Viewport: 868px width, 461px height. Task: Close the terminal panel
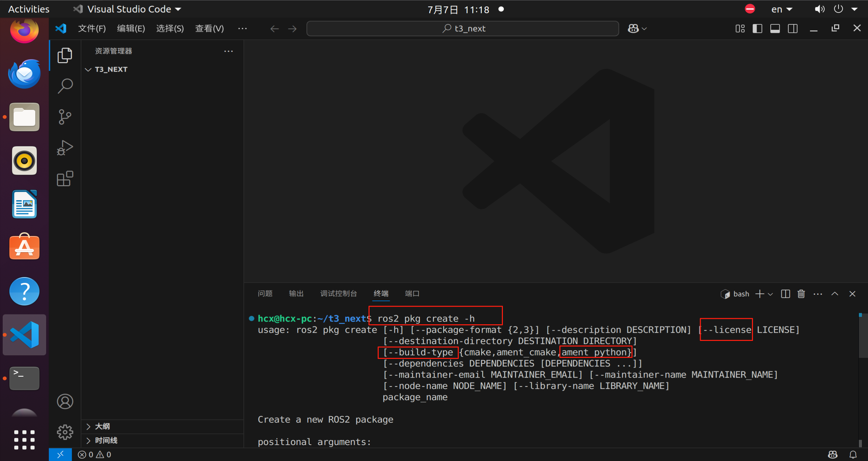click(x=852, y=294)
